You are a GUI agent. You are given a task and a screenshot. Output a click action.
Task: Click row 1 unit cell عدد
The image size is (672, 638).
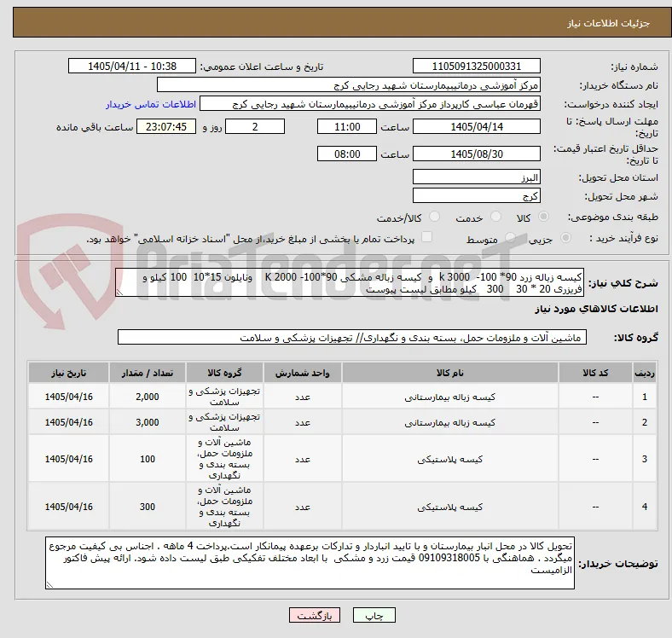pyautogui.click(x=302, y=397)
